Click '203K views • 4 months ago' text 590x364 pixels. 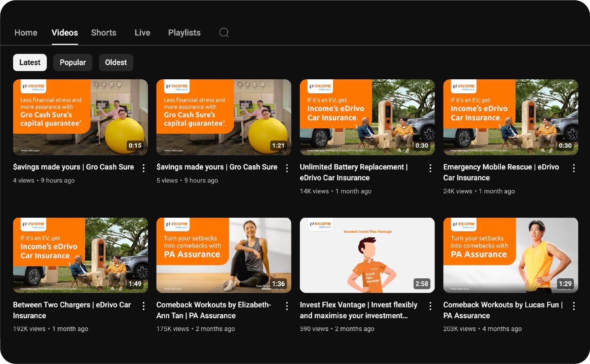click(482, 329)
